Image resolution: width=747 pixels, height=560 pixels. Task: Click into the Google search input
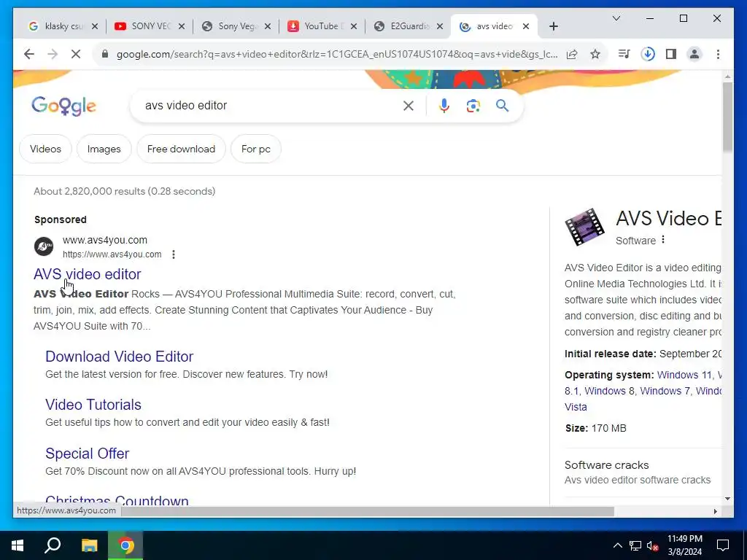coord(269,106)
